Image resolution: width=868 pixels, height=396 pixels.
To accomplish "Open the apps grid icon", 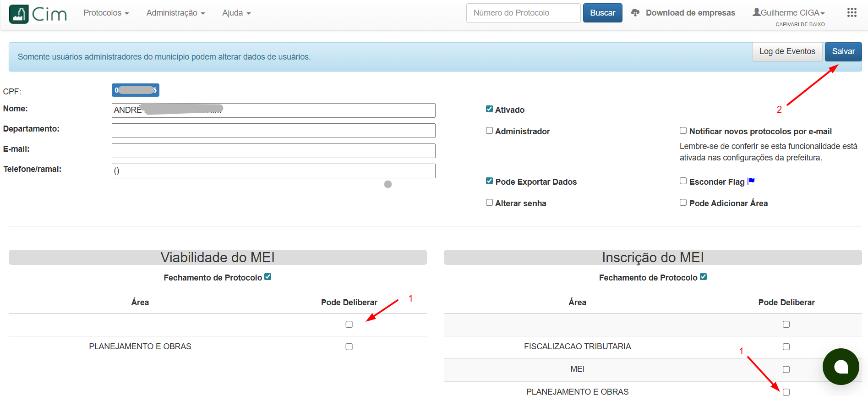I will tap(852, 13).
